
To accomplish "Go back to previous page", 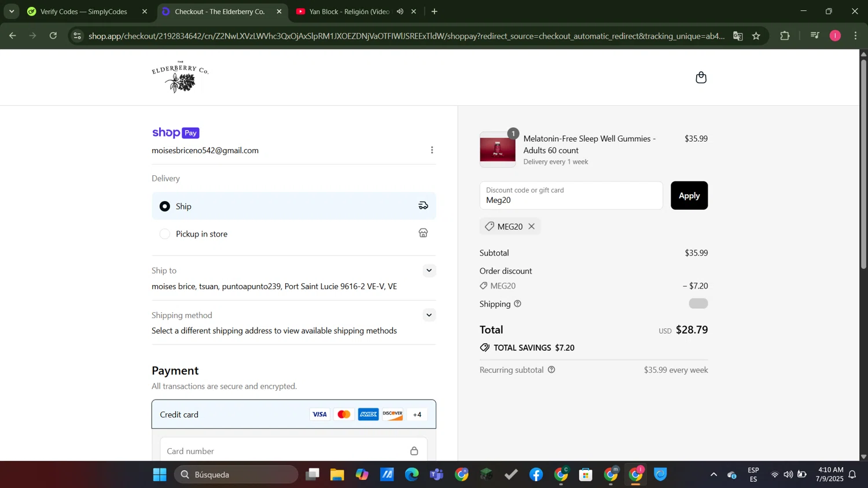I will [12, 36].
